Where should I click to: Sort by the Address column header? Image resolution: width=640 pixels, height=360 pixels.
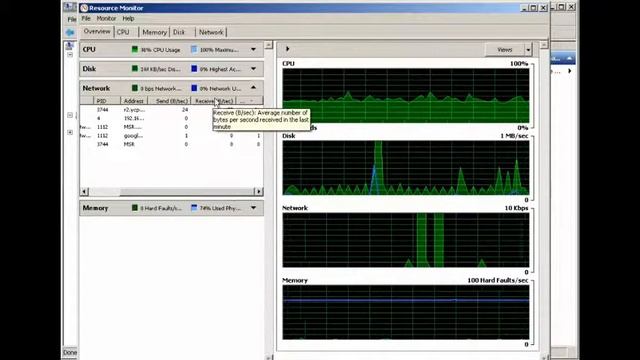(133, 101)
